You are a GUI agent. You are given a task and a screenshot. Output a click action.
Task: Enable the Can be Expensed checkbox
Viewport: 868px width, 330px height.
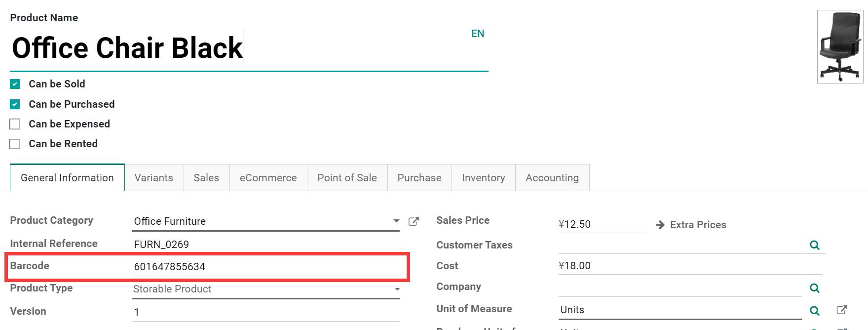[15, 124]
